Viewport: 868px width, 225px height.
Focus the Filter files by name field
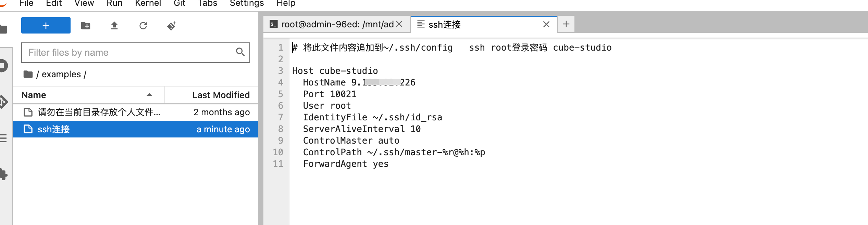(x=128, y=52)
